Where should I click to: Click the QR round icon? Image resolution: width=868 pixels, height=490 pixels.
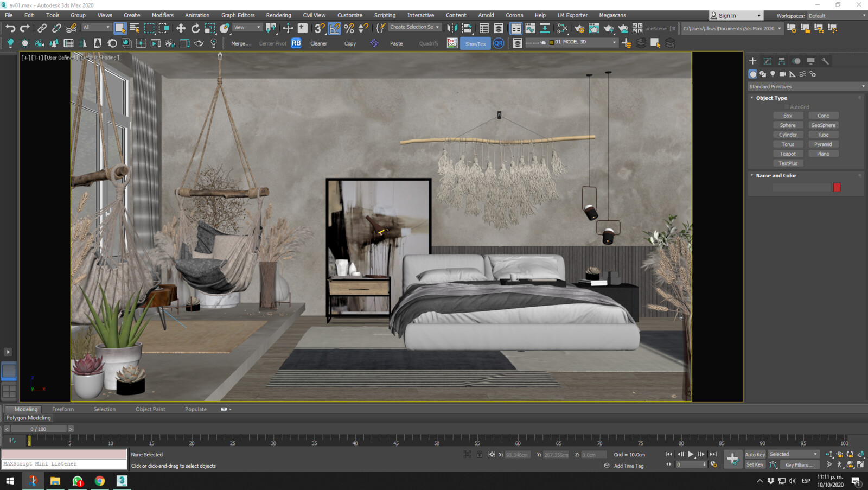pyautogui.click(x=499, y=43)
